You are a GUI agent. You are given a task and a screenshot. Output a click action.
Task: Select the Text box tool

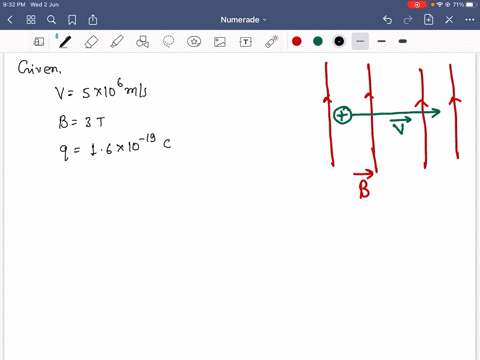tap(246, 42)
